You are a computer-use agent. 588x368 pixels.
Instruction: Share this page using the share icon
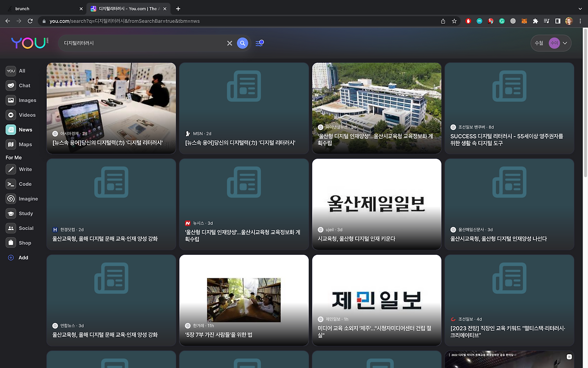click(x=443, y=21)
